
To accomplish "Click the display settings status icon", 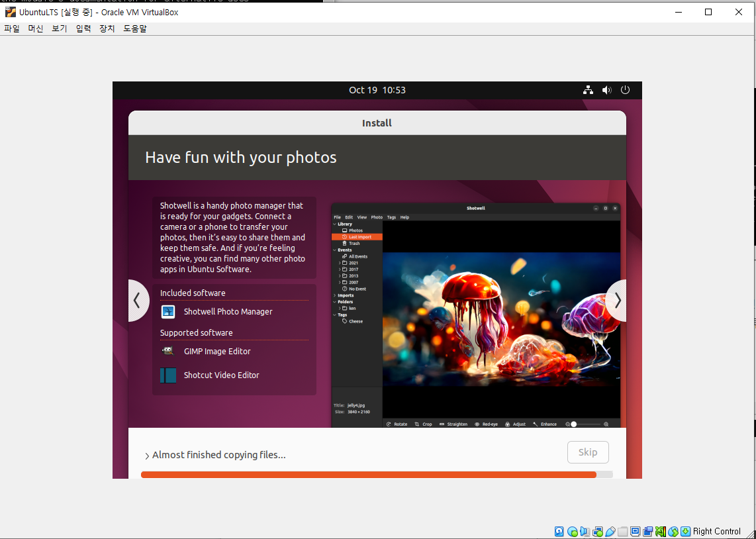I will click(635, 531).
